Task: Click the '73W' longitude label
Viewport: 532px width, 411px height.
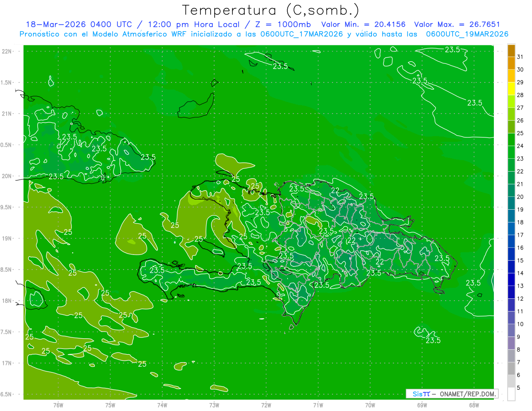Action: [214, 405]
